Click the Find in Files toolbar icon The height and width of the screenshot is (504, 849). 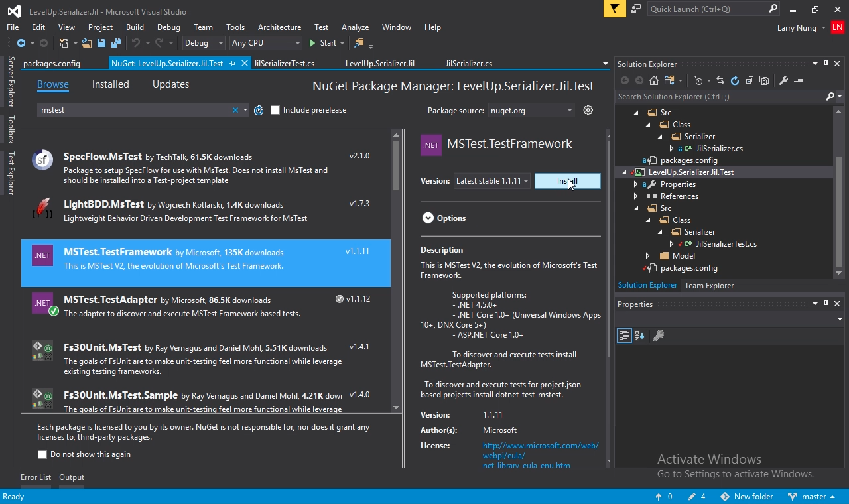click(x=359, y=43)
